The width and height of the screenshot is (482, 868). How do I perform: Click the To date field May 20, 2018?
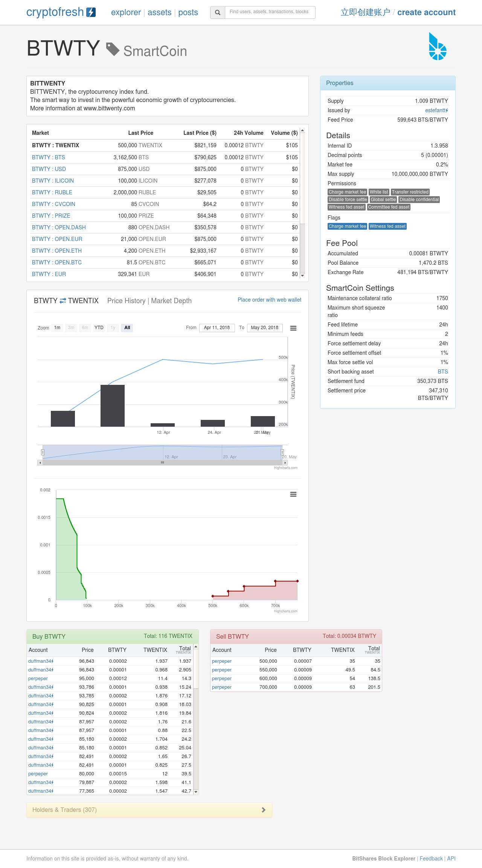265,328
